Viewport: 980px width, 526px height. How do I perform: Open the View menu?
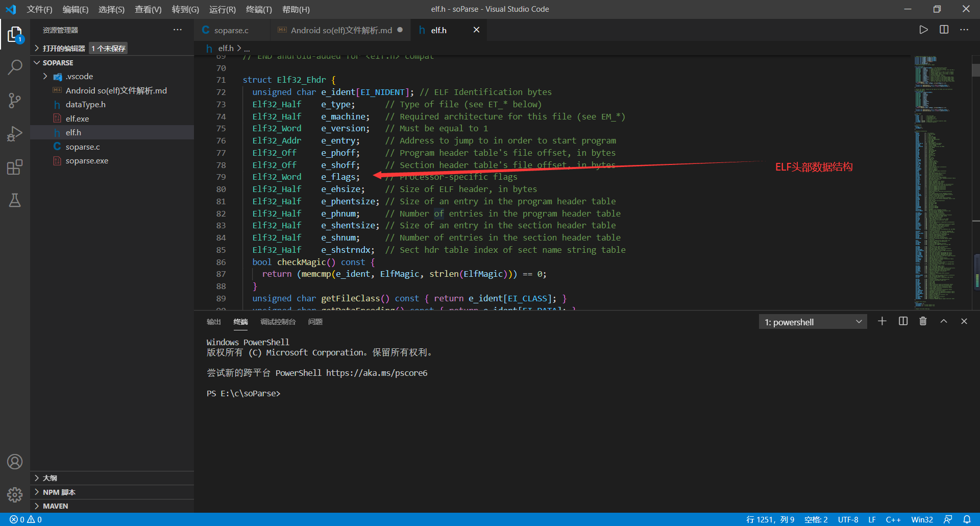pos(148,9)
